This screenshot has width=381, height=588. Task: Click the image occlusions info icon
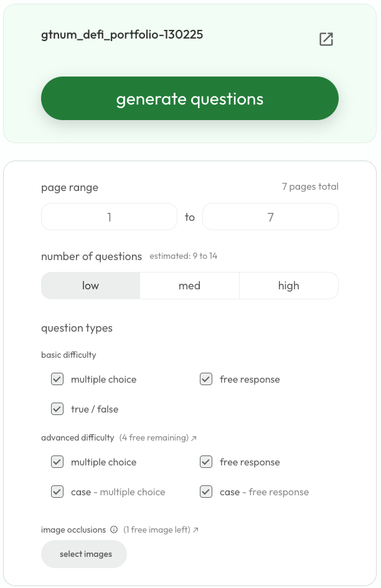(114, 530)
